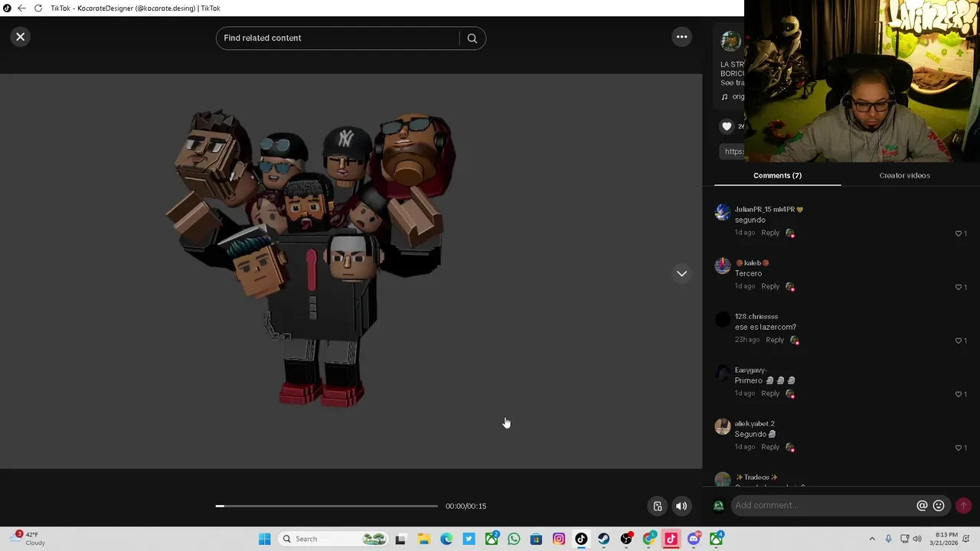The image size is (980, 551).
Task: Go to next video with down chevron
Action: coord(681,273)
